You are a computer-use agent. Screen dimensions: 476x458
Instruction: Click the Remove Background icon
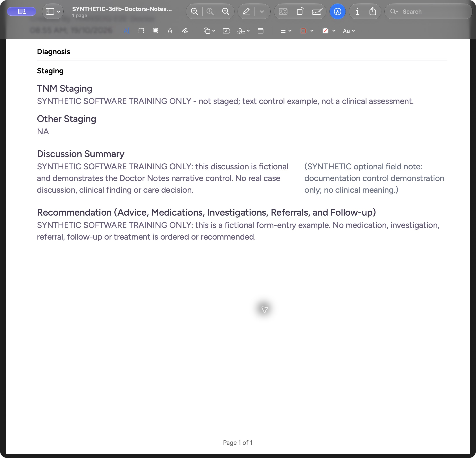click(283, 11)
